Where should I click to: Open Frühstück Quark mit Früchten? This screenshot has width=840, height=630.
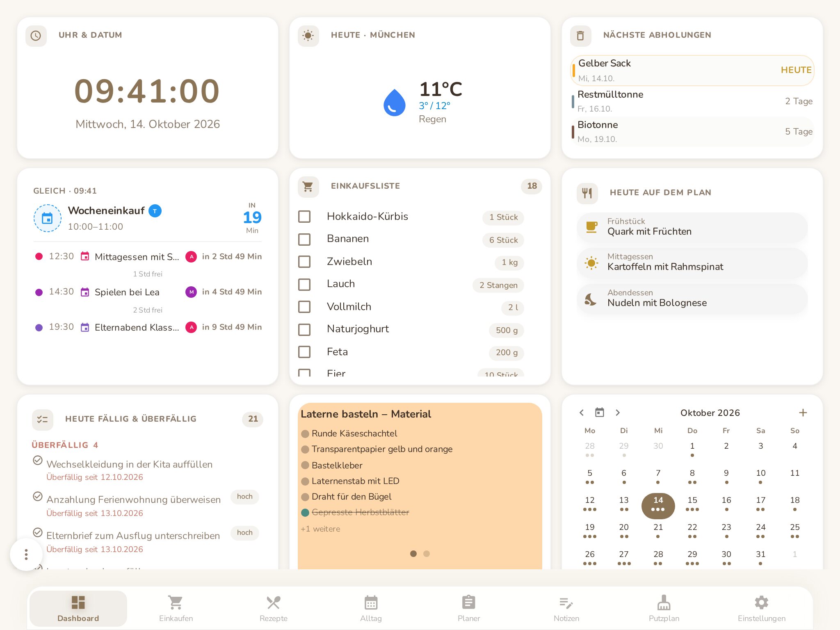click(x=692, y=227)
